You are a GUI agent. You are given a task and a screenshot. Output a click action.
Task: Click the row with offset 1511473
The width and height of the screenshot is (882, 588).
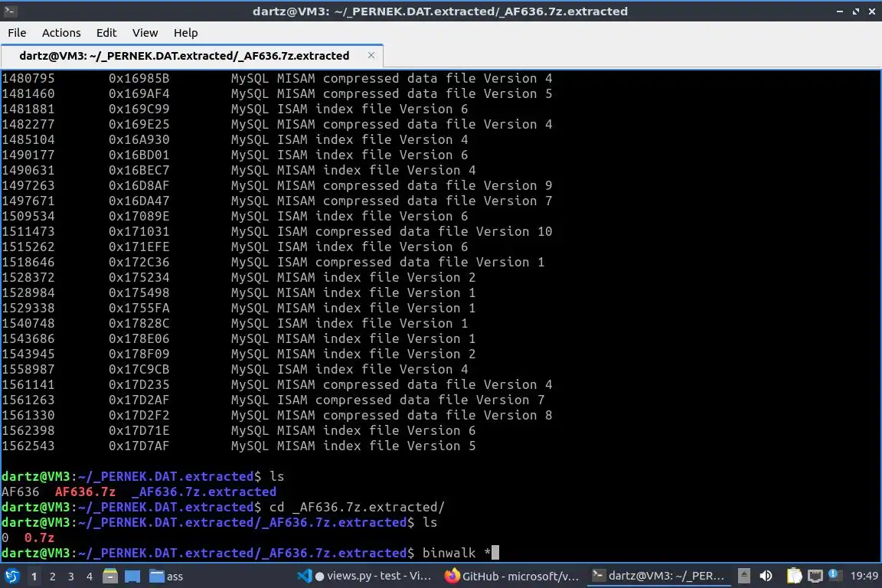(x=276, y=231)
